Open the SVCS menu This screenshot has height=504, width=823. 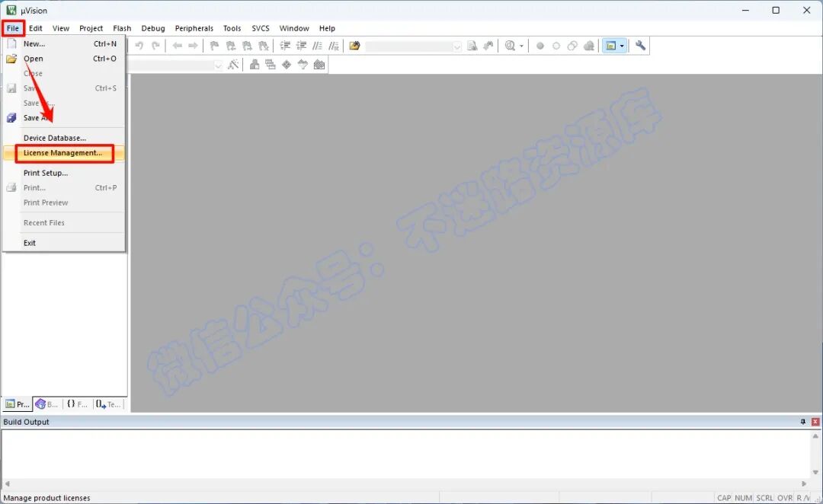(261, 28)
